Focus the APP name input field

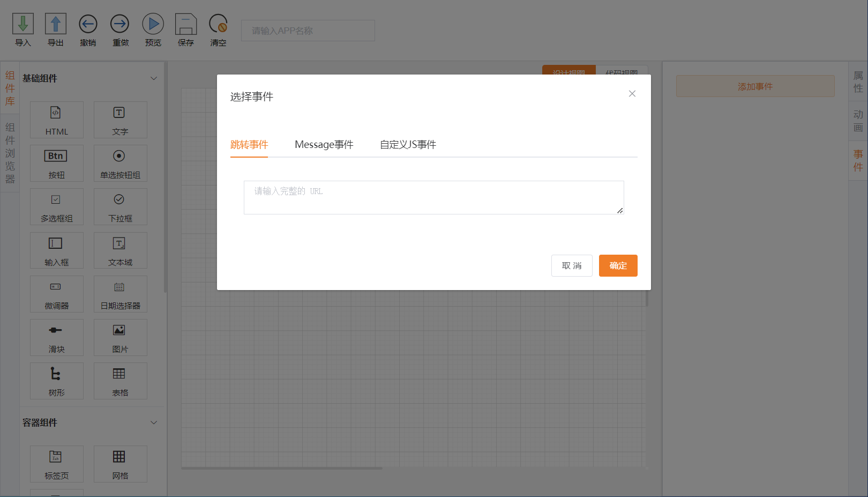tap(308, 31)
